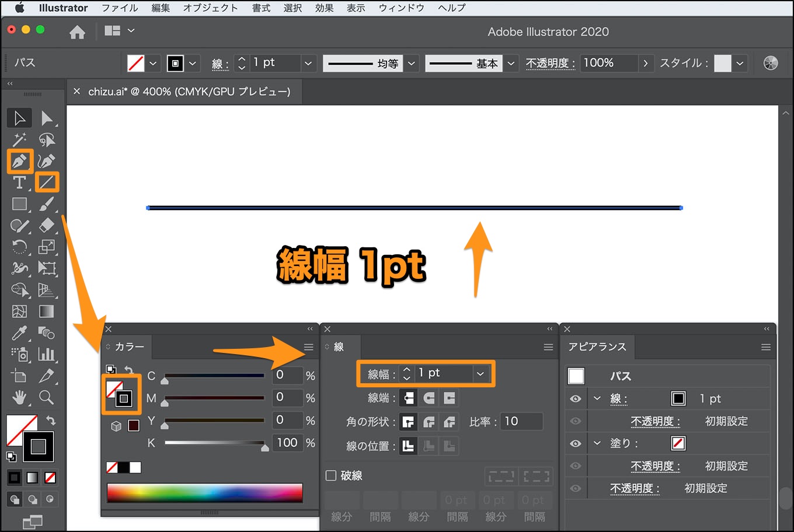This screenshot has height=532, width=794.
Task: Open the arrange documents dropdown
Action: [x=119, y=30]
